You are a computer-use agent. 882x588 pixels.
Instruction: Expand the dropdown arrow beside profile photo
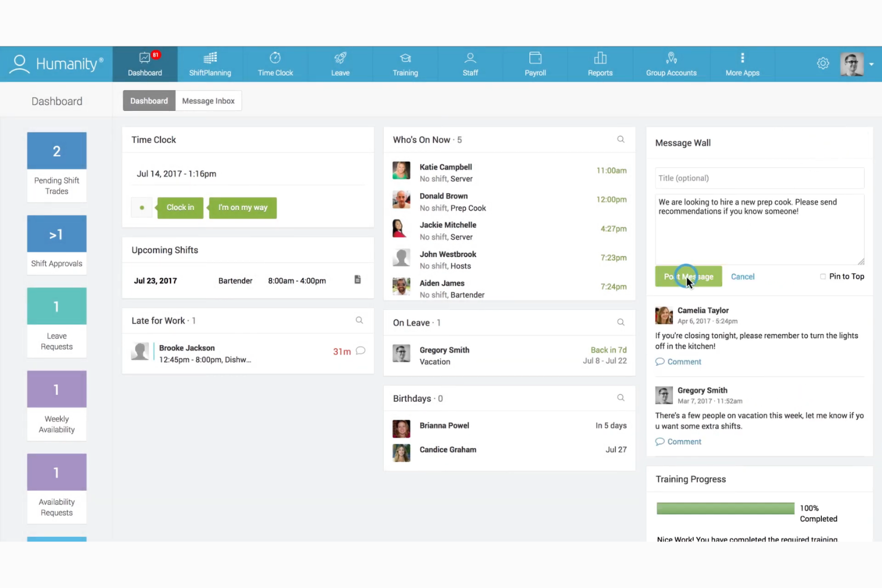pyautogui.click(x=871, y=64)
